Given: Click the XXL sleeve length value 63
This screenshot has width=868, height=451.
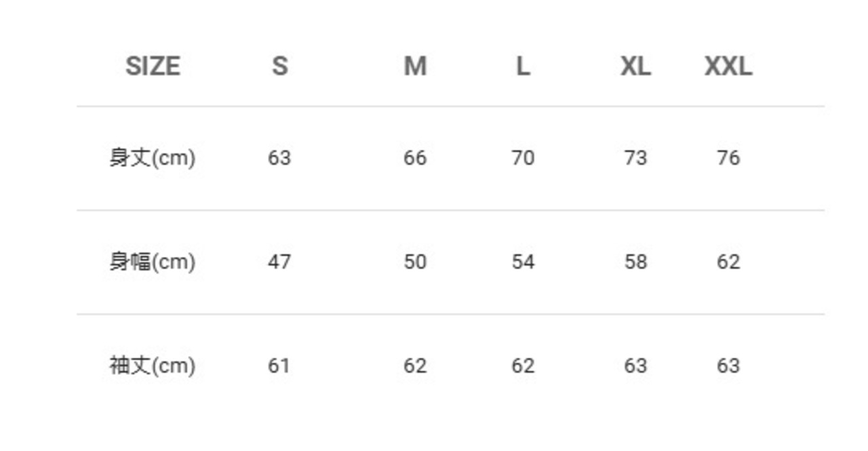Looking at the screenshot, I should point(728,366).
